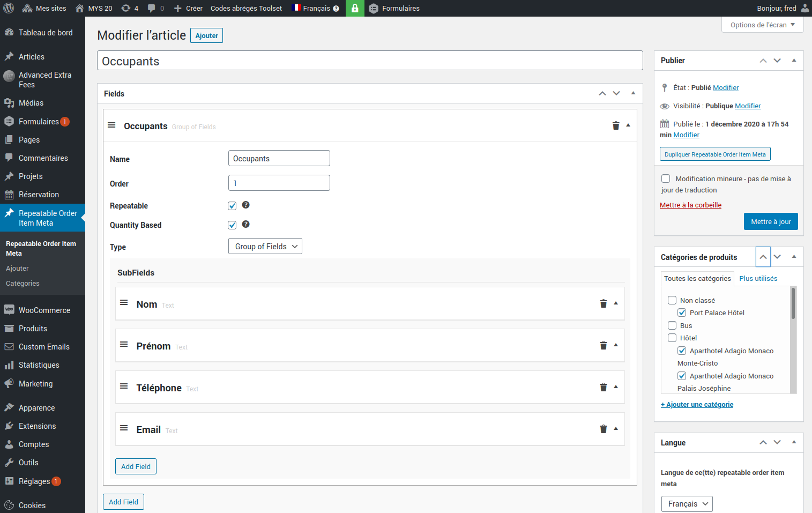Delete the Occupants field group with trash icon

tap(615, 125)
